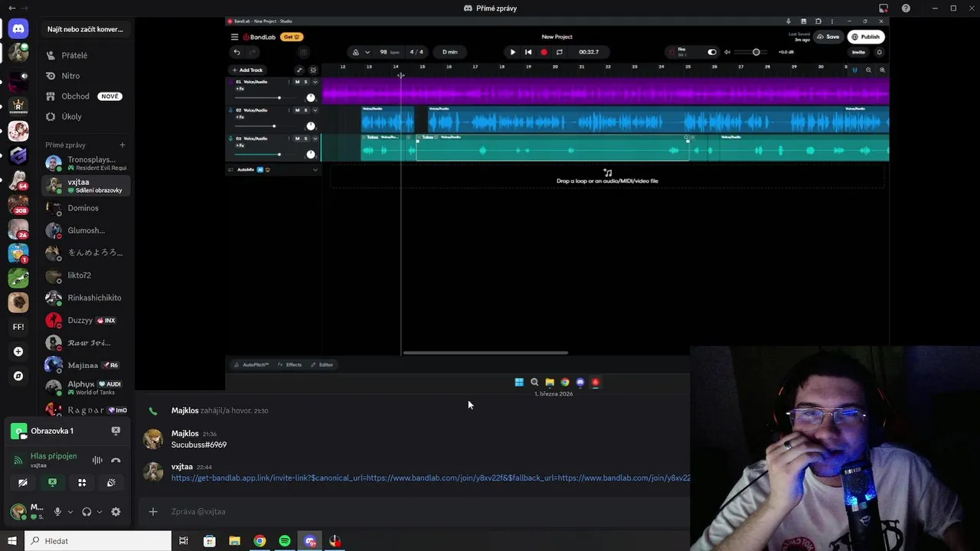Toggle the magnet snap icon above timeline

coord(854,70)
